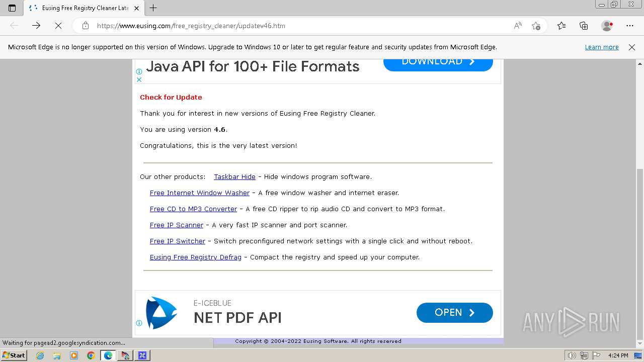
Task: Open the taskbar app next to Edge
Action: coord(125,355)
